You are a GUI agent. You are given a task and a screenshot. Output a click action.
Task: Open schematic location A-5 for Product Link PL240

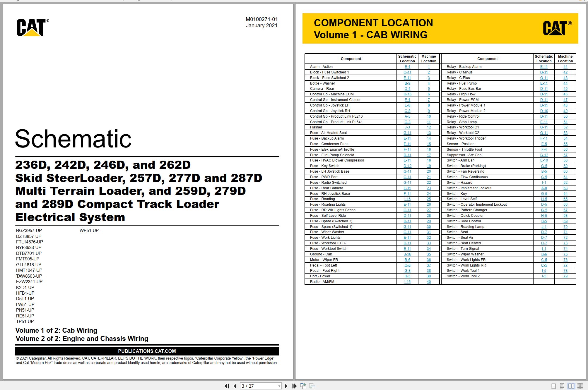point(407,116)
